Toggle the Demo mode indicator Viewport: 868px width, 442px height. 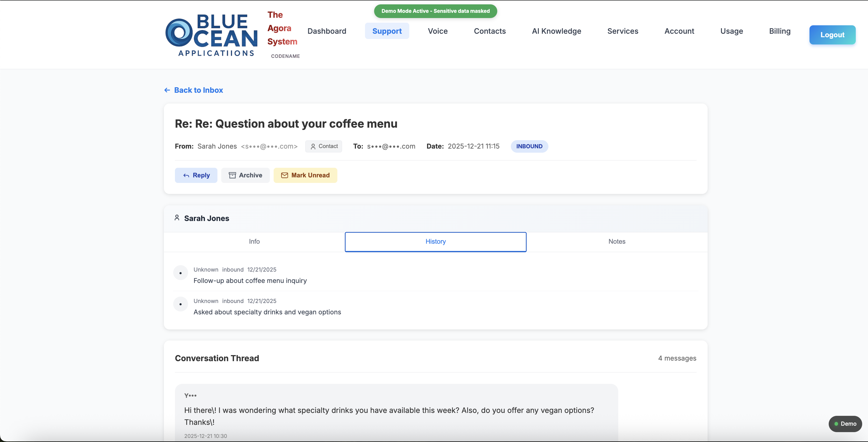tap(845, 423)
